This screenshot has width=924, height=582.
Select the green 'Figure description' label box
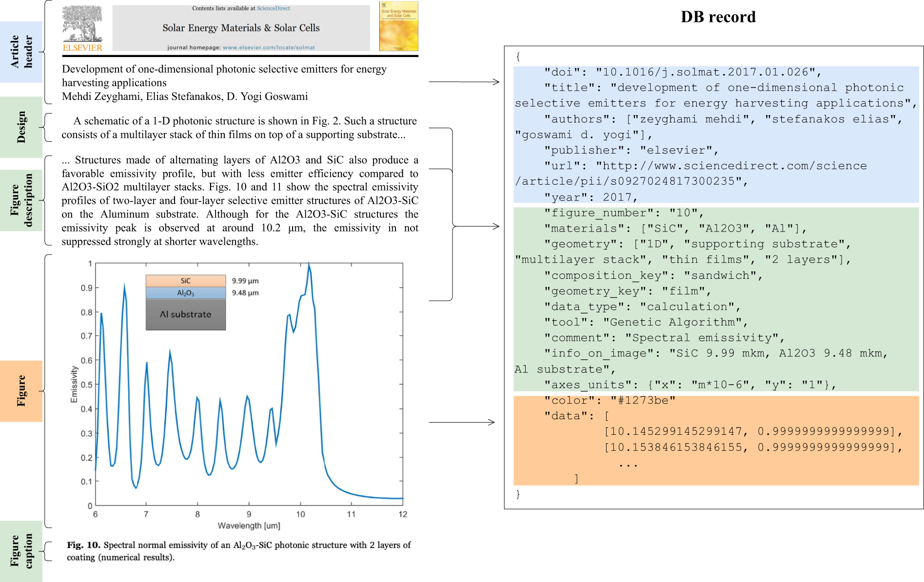coord(21,200)
